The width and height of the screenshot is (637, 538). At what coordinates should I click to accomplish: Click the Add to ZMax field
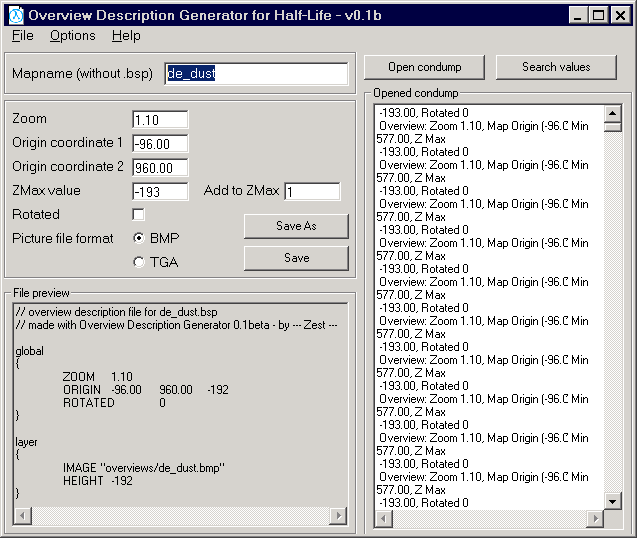pyautogui.click(x=312, y=192)
